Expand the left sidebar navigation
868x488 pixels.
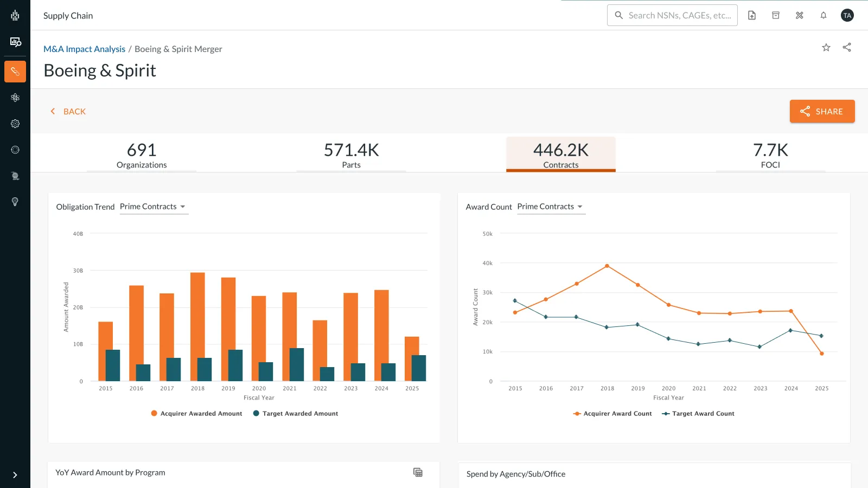click(x=15, y=475)
